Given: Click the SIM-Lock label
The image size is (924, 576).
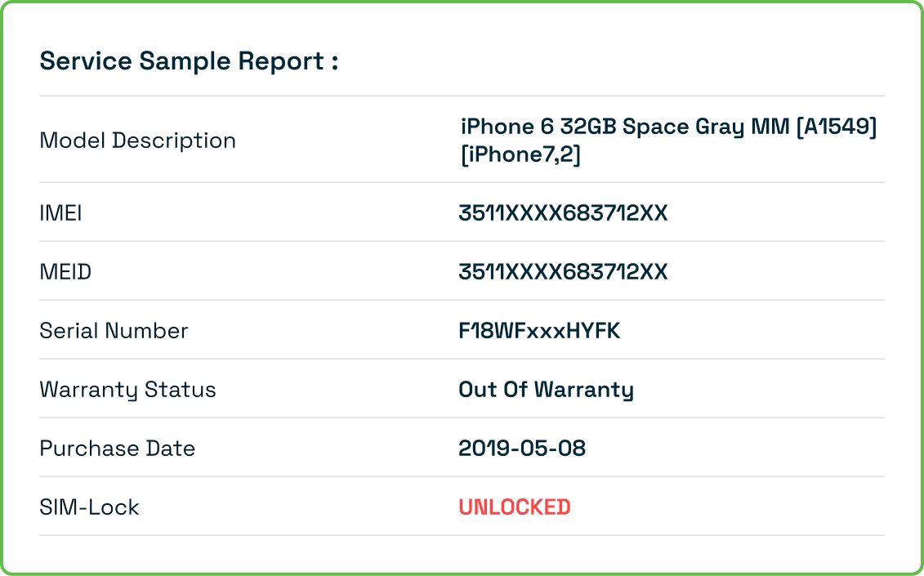Looking at the screenshot, I should click(x=89, y=507).
